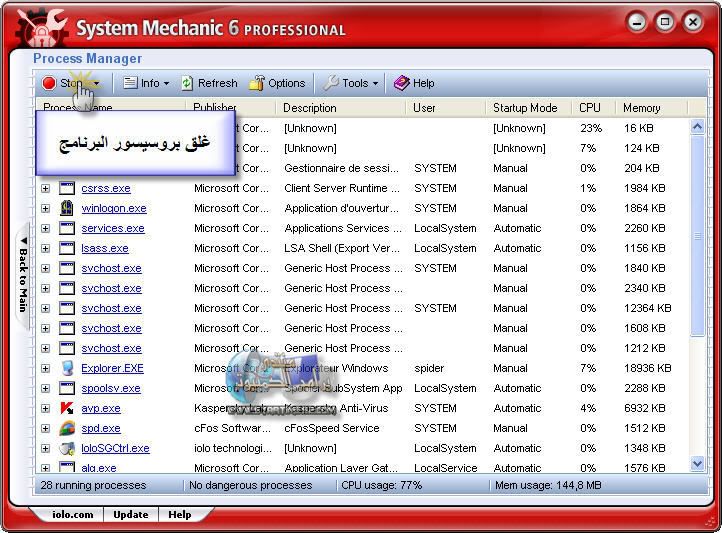Screen dimensions: 722x533
Task: Click the Explorer.EXE process icon
Action: [67, 368]
